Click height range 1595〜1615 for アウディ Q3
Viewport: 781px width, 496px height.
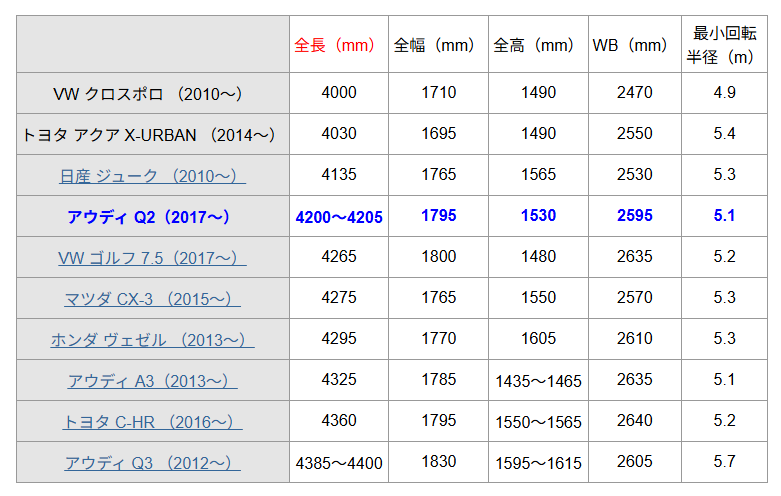coord(538,463)
